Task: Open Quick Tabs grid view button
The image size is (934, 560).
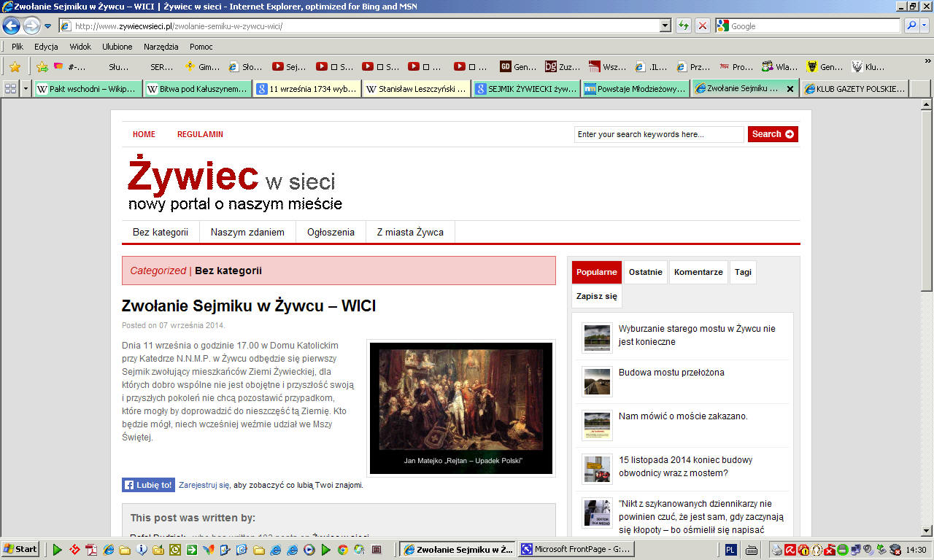Action: [11, 89]
